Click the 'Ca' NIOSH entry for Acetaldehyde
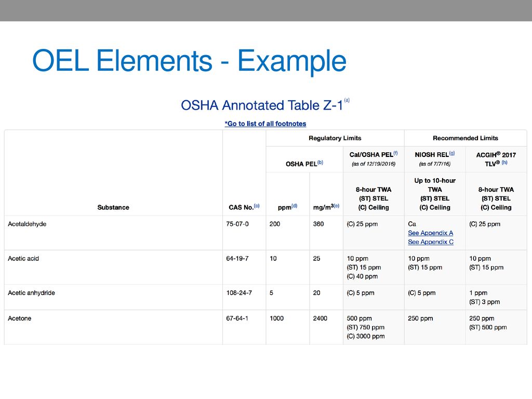This screenshot has width=532, height=399. [x=412, y=224]
